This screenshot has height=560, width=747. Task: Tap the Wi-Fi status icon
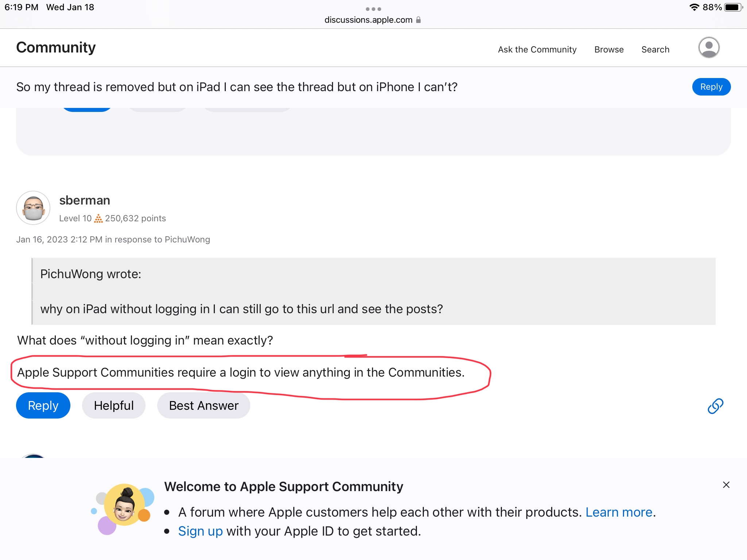coord(694,7)
